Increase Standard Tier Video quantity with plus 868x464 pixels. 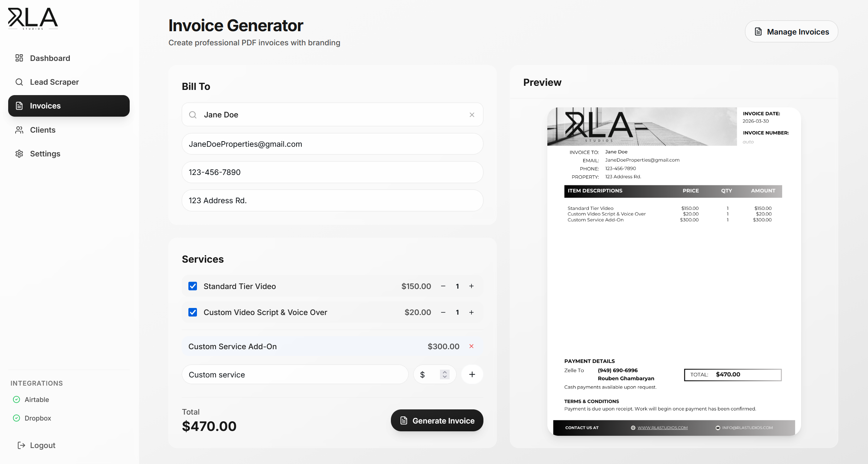click(x=471, y=286)
